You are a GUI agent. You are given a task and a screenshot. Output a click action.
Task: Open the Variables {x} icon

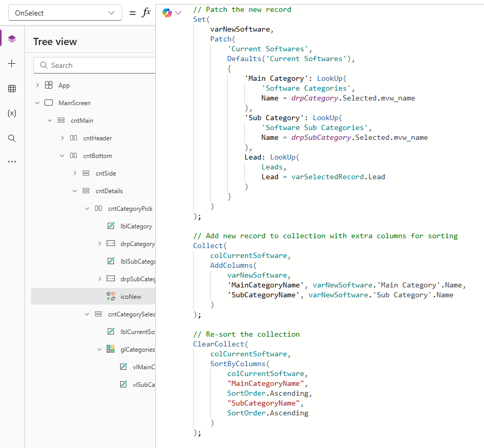tap(12, 113)
